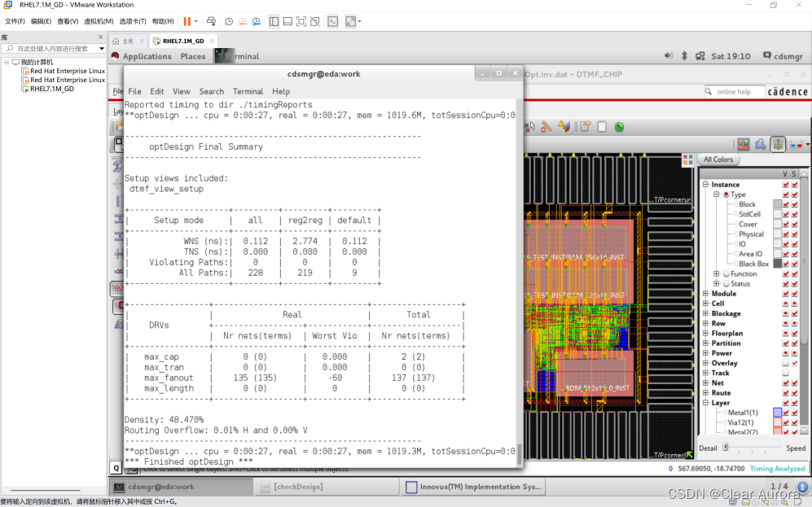Viewport: 812px width, 507px height.
Task: Open the VMware console view icon
Action: [x=333, y=21]
